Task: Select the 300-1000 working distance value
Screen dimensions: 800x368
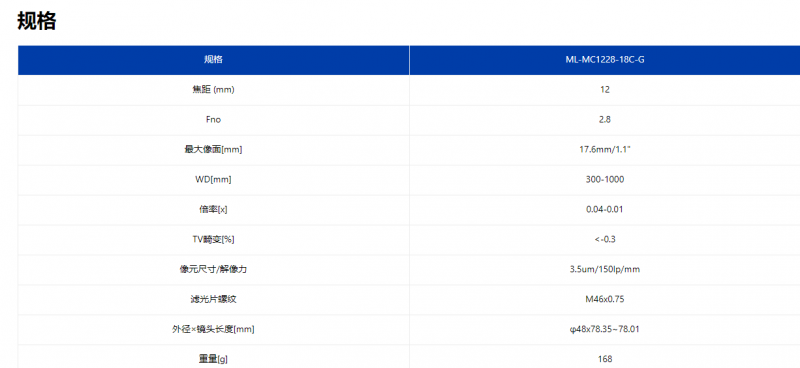Action: pyautogui.click(x=605, y=179)
